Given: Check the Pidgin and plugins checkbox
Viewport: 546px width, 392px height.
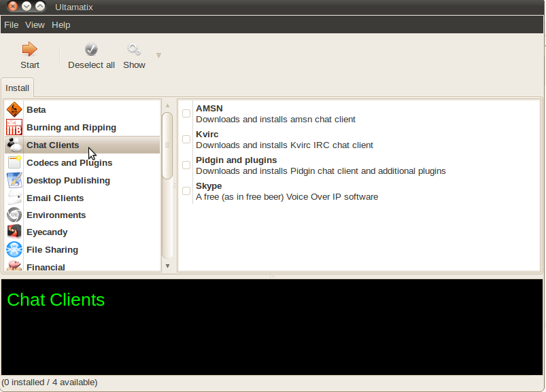Looking at the screenshot, I should point(186,165).
